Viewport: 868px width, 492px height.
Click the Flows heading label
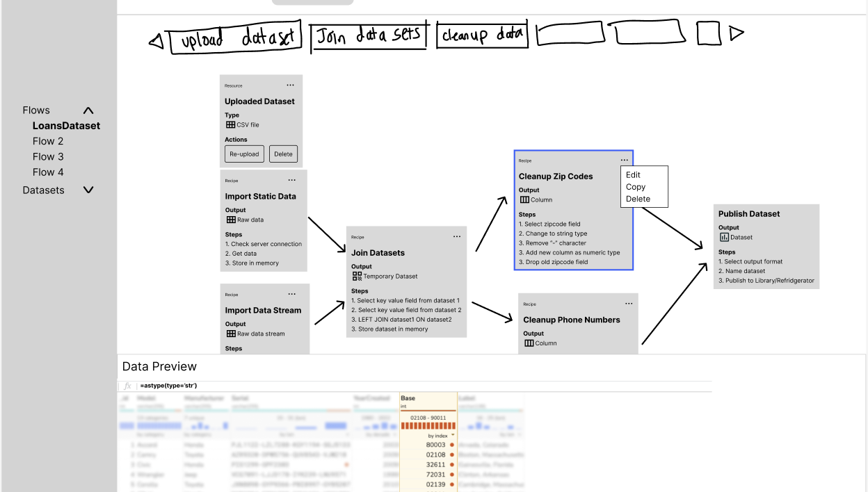coord(36,110)
